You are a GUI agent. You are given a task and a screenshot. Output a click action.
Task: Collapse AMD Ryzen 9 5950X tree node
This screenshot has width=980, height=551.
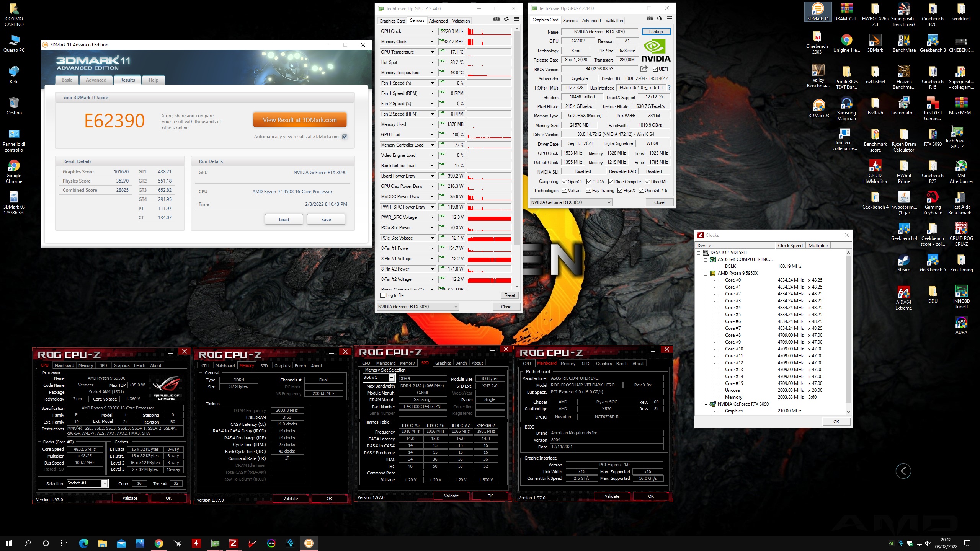[x=706, y=273]
